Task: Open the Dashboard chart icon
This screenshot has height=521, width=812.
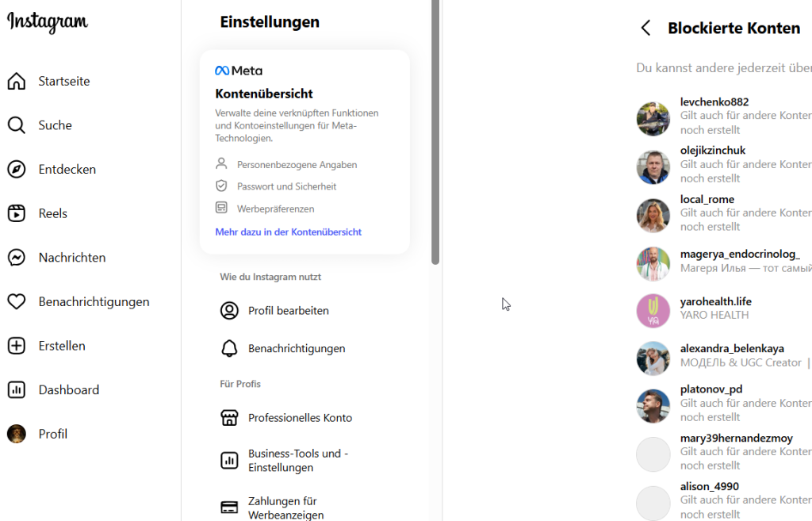Action: coord(17,390)
